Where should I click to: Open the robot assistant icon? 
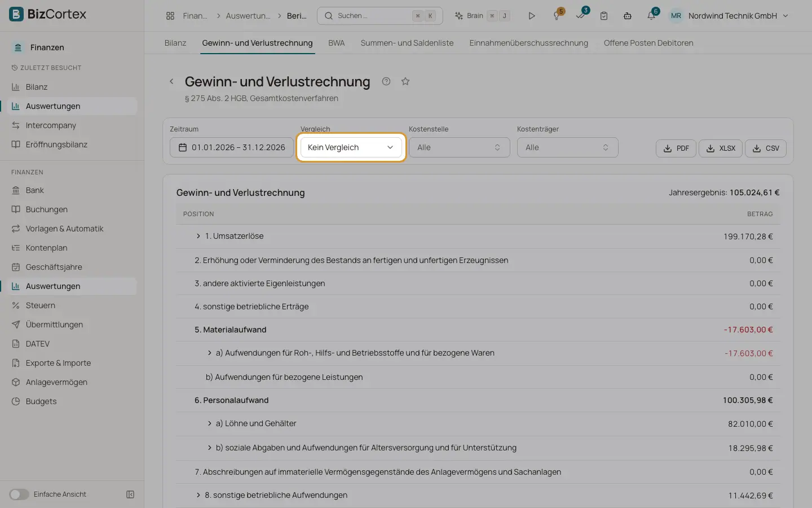(x=627, y=16)
